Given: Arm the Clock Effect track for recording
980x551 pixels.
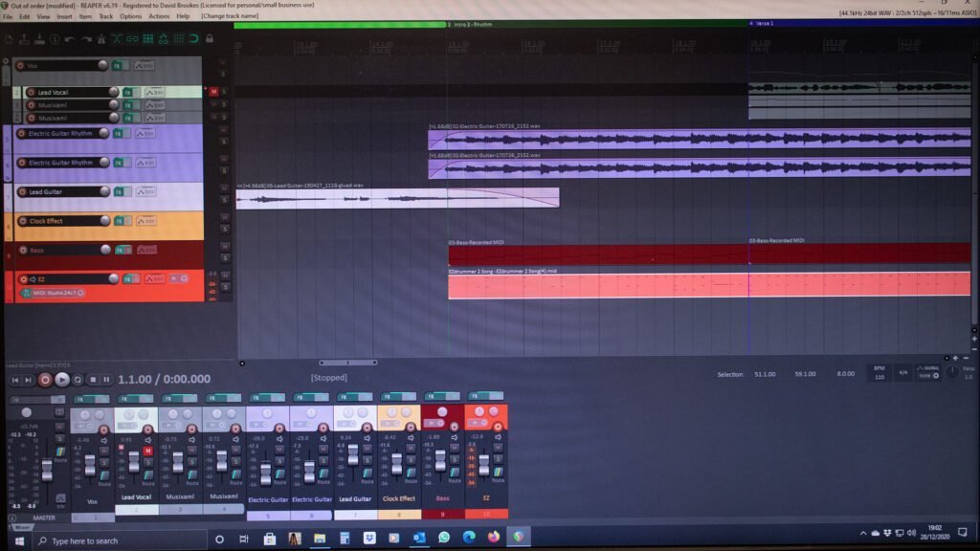Looking at the screenshot, I should pyautogui.click(x=20, y=221).
